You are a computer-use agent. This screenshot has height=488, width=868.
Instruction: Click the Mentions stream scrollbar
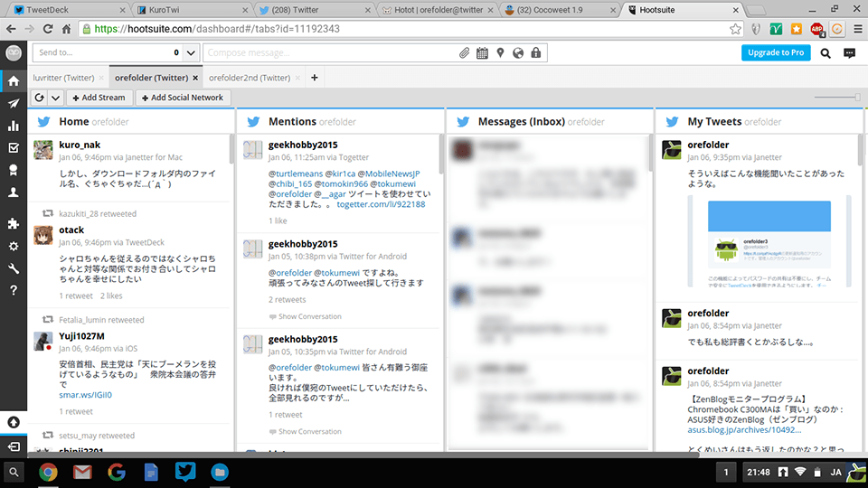pyautogui.click(x=440, y=155)
